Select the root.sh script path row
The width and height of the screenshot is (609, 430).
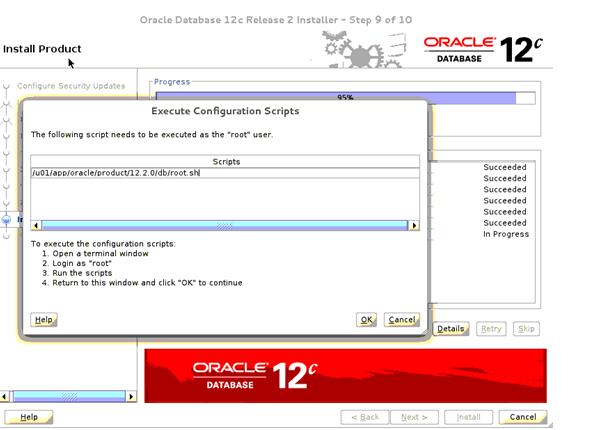click(x=225, y=173)
